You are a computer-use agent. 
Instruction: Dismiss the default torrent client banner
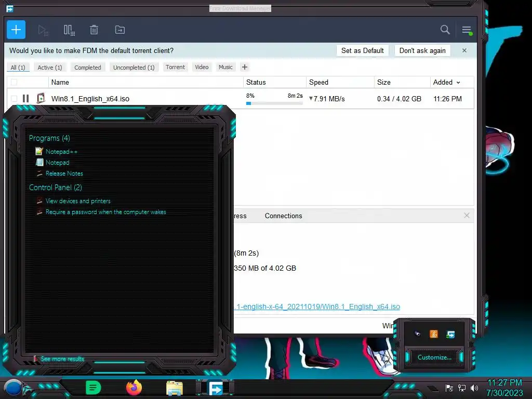point(464,50)
